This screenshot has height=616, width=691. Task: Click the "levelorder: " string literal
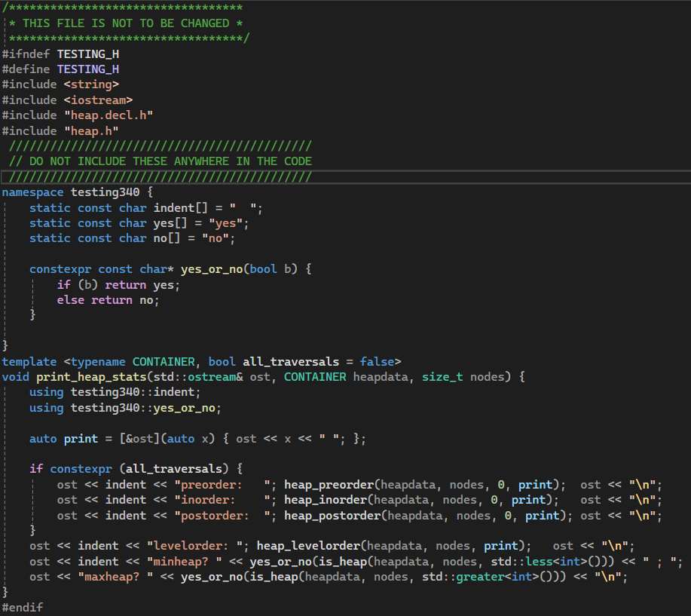[194, 546]
